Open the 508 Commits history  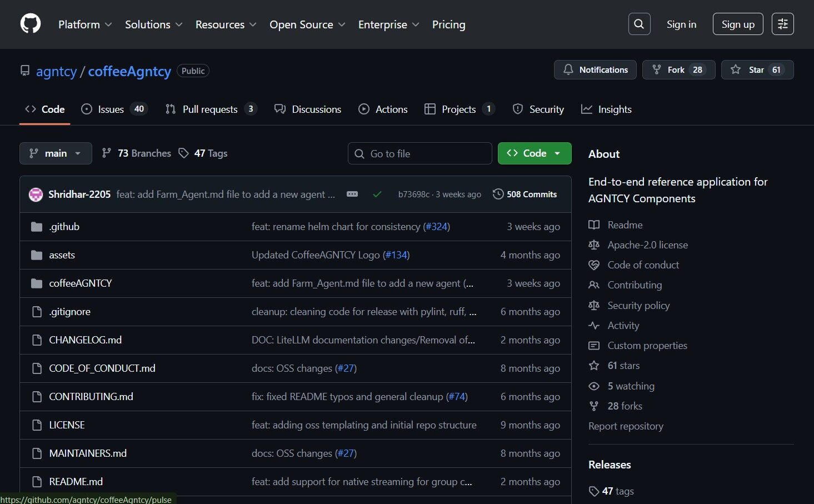tap(525, 194)
